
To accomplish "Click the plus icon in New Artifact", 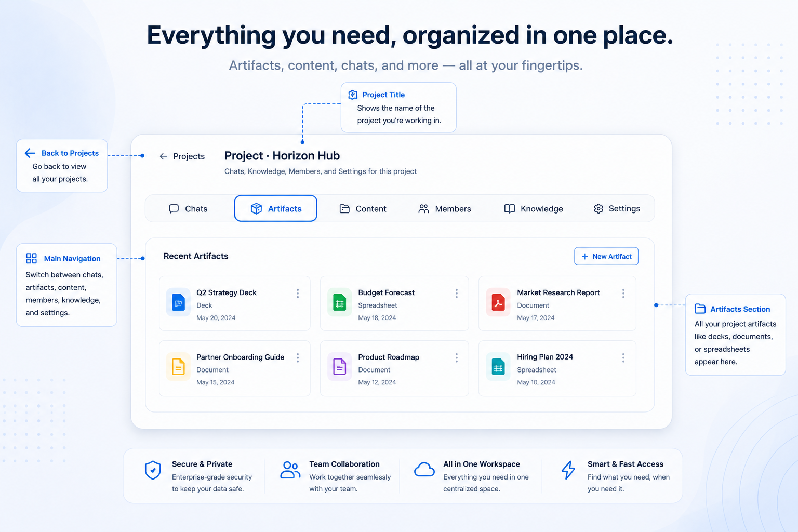I will 585,257.
